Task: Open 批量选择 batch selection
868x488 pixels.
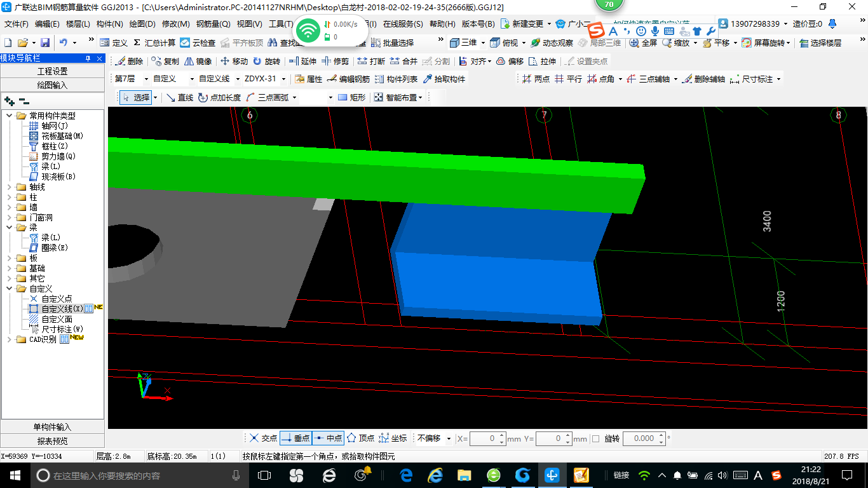Action: pyautogui.click(x=393, y=43)
